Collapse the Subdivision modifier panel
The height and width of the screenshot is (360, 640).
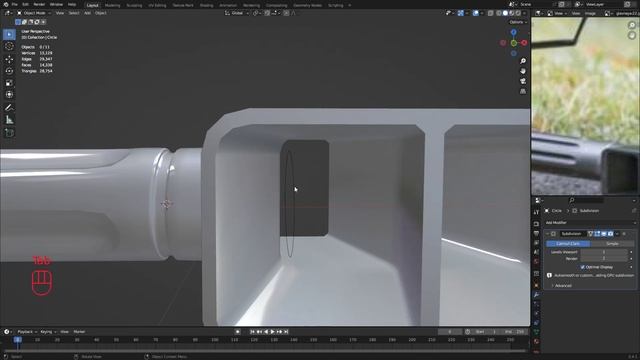tap(547, 234)
